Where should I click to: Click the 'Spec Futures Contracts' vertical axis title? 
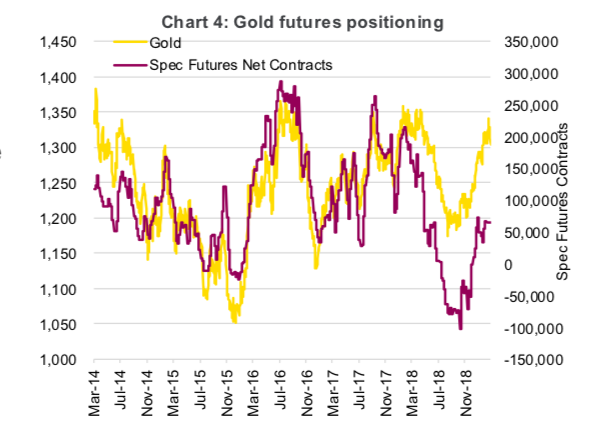(562, 202)
